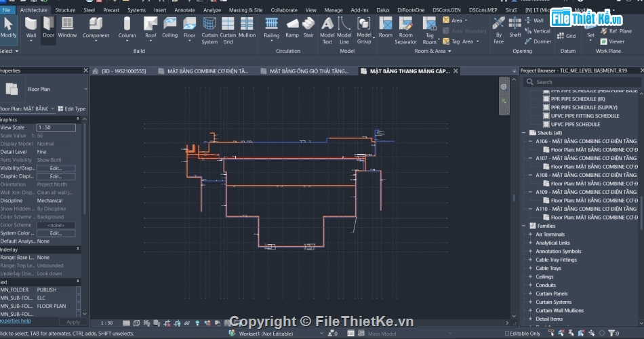This screenshot has width=644, height=339.
Task: Select the Room Separator tool
Action: pos(406,31)
